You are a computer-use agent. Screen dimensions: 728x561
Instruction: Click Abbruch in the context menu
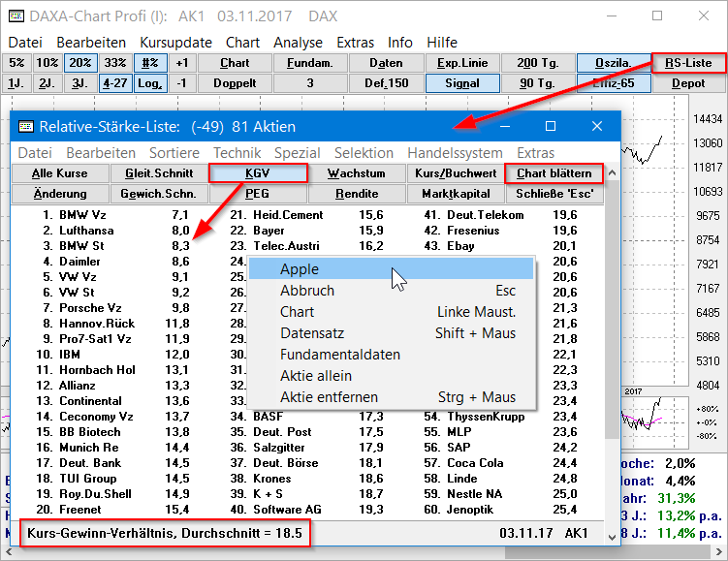pos(307,291)
